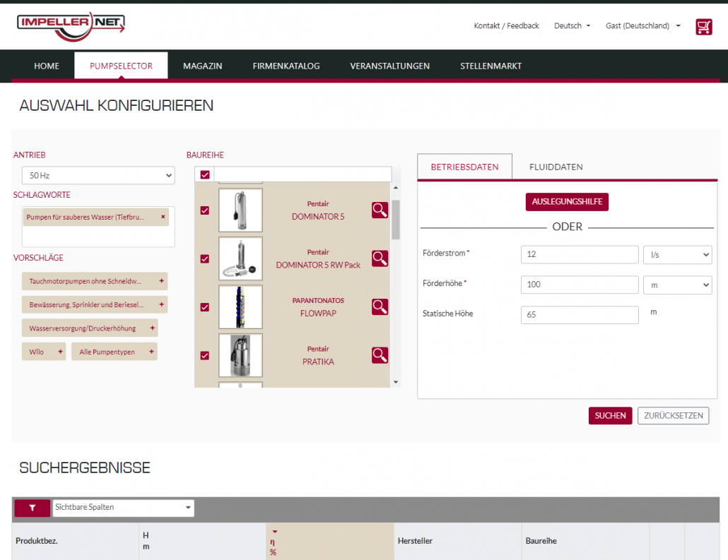Open details for Pentair DOMINATOR 5 pump
Screen dimensions: 728x560
click(x=380, y=210)
